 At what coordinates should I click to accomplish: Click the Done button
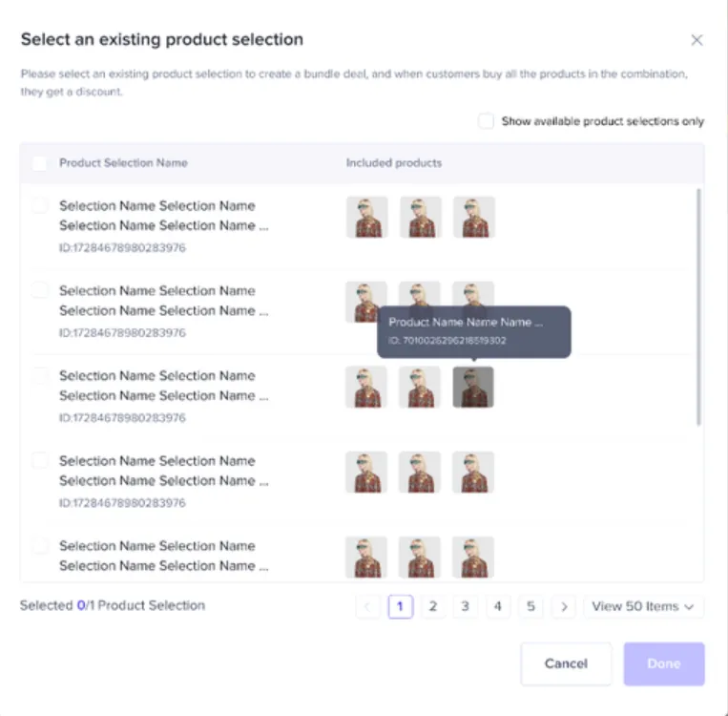(x=664, y=663)
